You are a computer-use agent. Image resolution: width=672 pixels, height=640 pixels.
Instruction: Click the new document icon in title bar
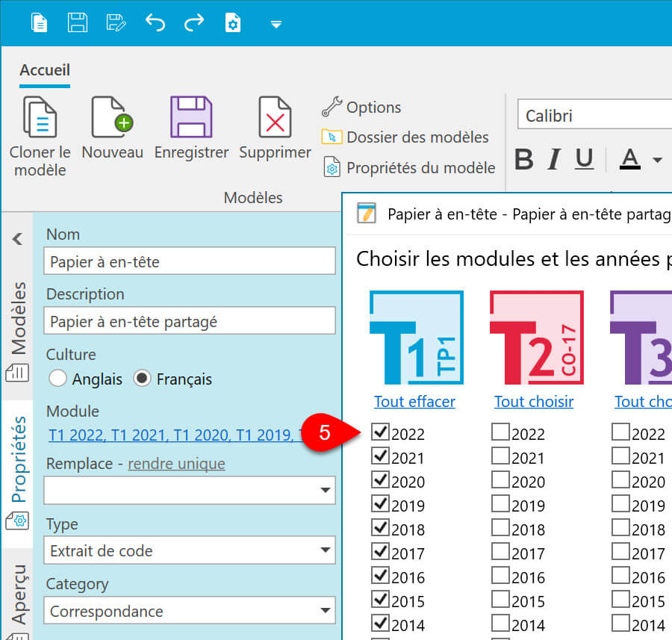click(x=39, y=22)
